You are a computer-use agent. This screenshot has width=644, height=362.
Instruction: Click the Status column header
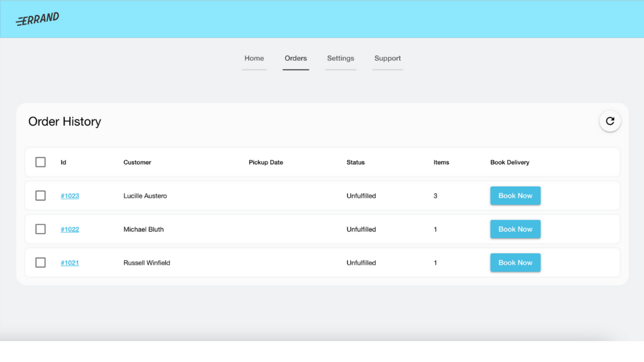click(356, 162)
